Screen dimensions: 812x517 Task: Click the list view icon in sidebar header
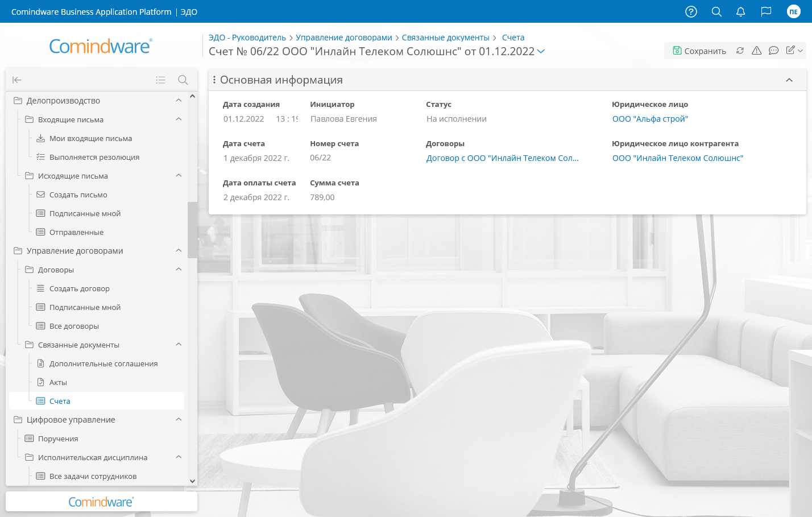[x=161, y=80]
